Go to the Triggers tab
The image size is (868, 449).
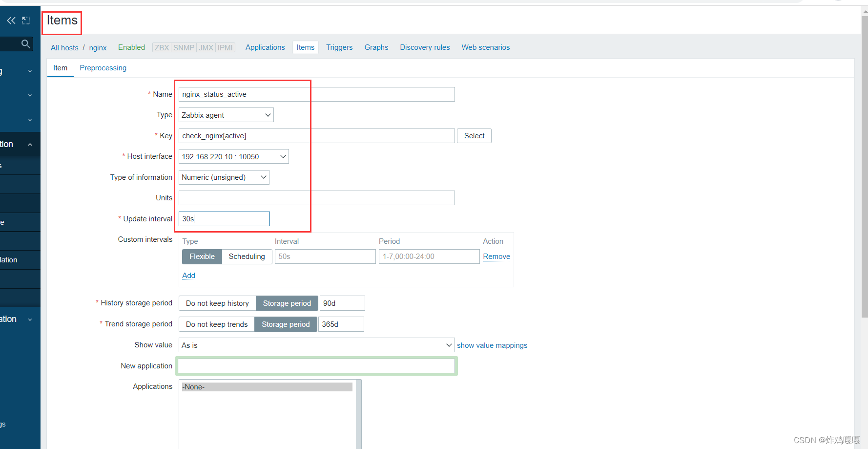[x=339, y=47]
